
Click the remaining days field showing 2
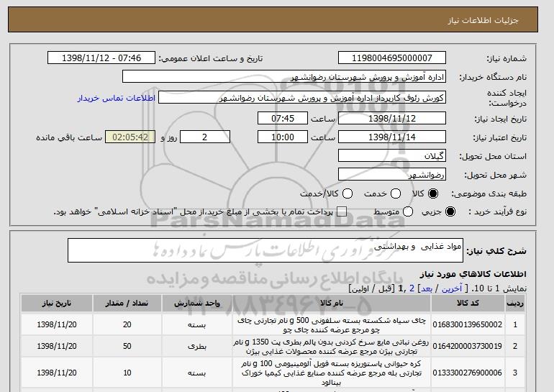[205, 137]
